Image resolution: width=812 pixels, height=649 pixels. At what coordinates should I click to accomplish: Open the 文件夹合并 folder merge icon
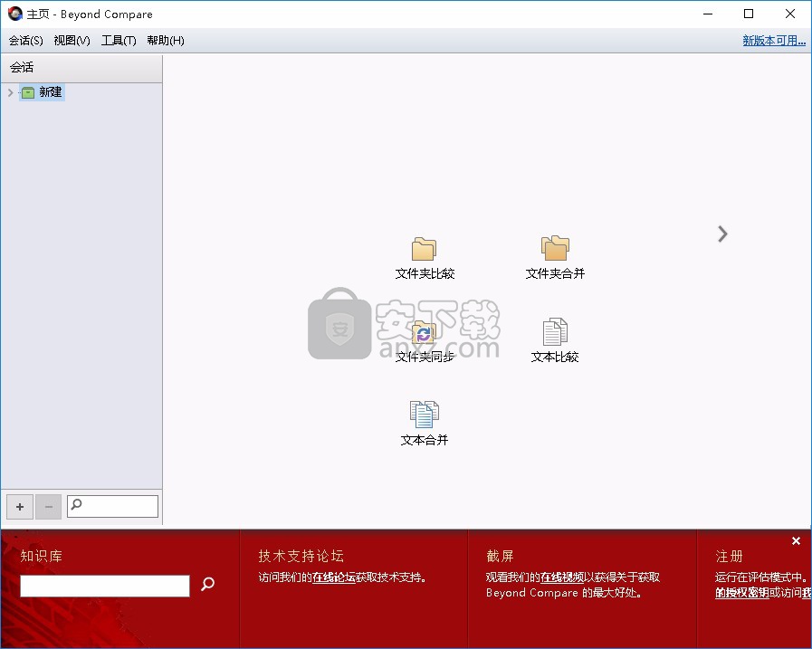(555, 248)
